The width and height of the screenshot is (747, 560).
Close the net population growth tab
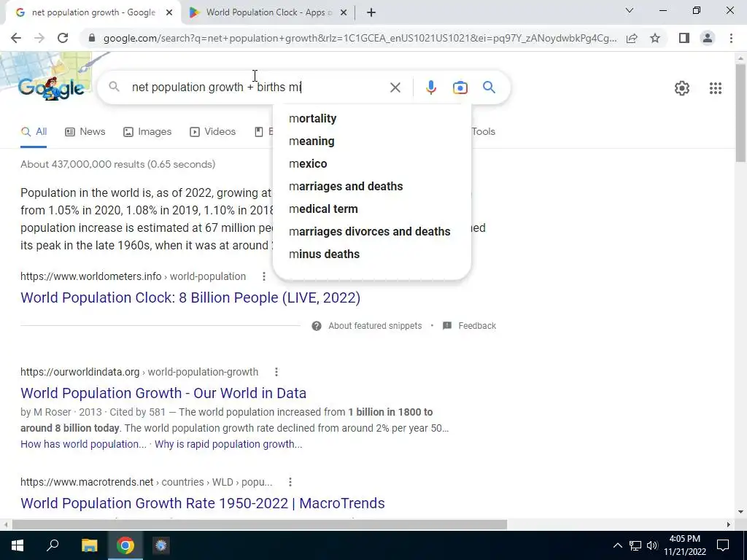[x=169, y=13]
